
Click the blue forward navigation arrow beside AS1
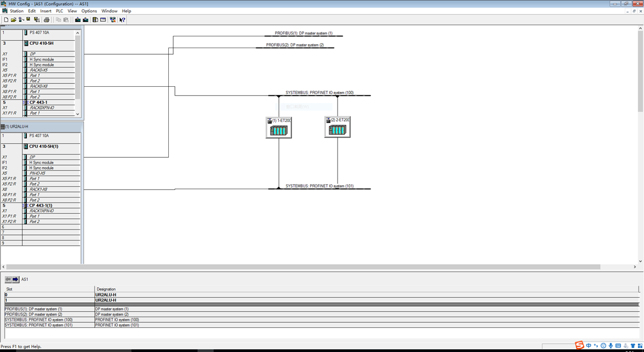tap(16, 279)
